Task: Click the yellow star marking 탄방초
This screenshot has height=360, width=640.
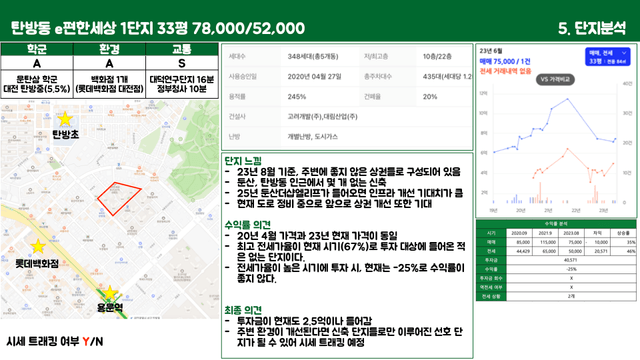Action: [x=64, y=119]
